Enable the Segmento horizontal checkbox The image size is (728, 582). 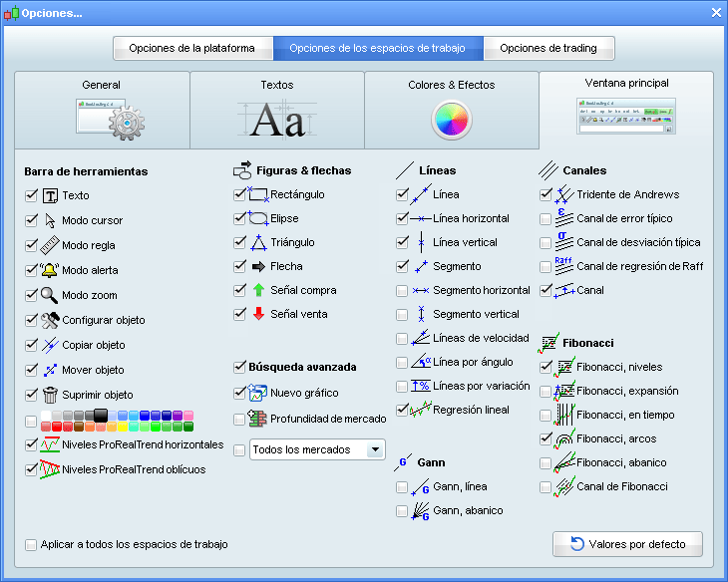tap(402, 290)
